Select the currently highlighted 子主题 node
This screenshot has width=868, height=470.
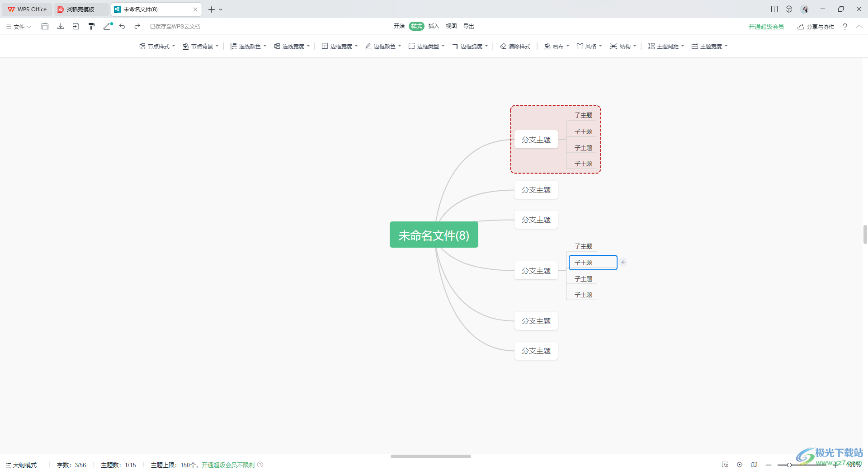593,262
